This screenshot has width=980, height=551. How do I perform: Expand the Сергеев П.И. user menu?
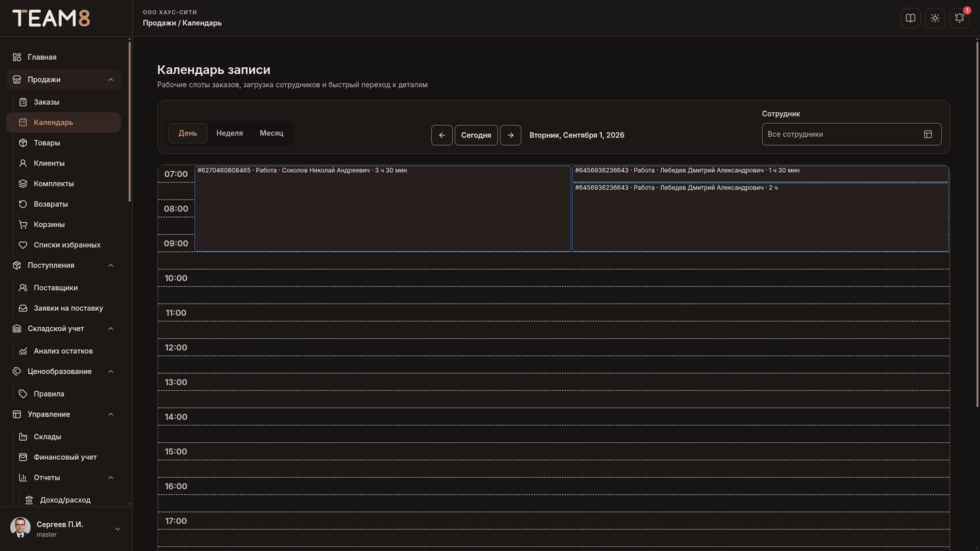(118, 529)
